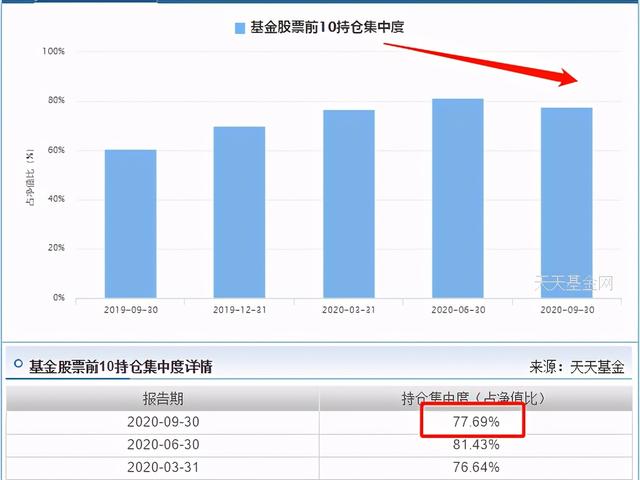Select the 2019-12-31 bar

(x=239, y=211)
